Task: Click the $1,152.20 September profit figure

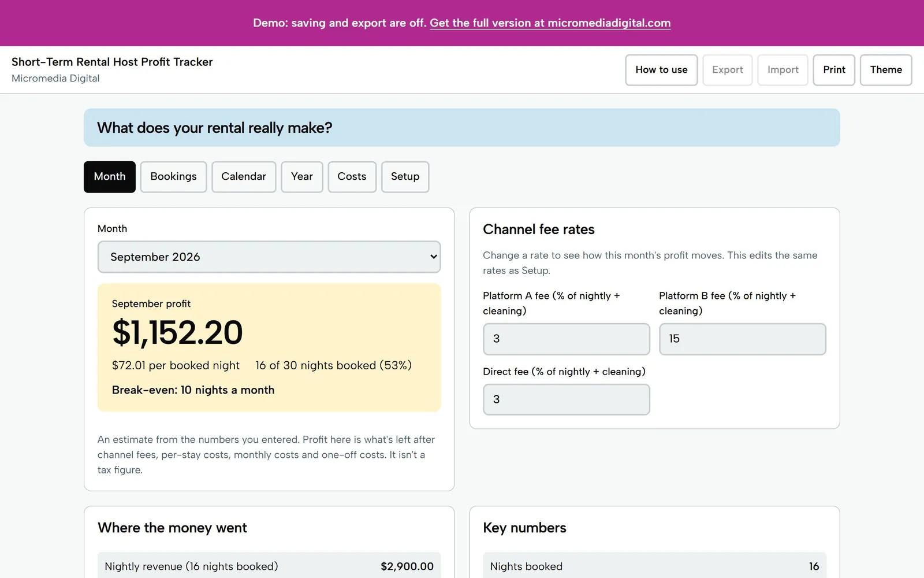Action: coord(177,333)
